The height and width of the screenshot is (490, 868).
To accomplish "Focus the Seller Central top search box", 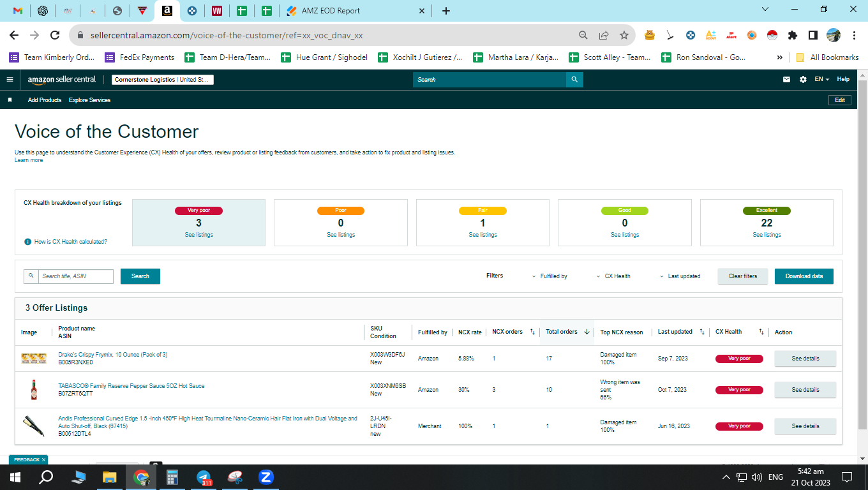I will (490, 80).
